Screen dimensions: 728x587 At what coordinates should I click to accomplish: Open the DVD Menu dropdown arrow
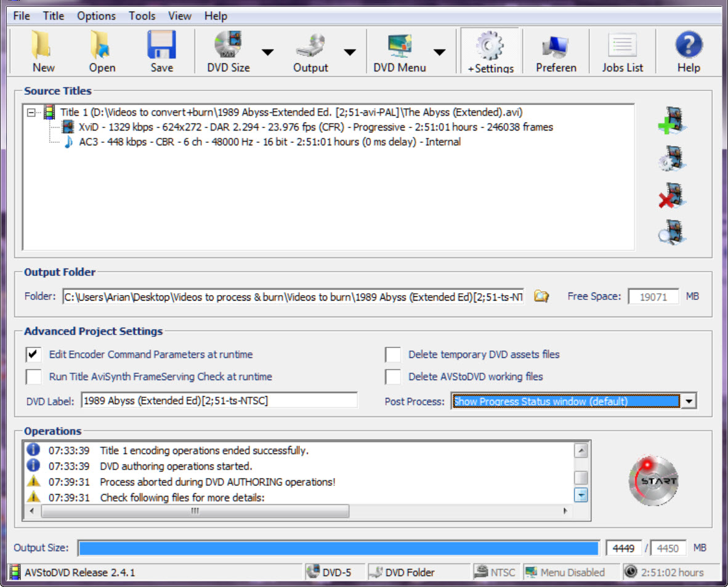coord(439,52)
